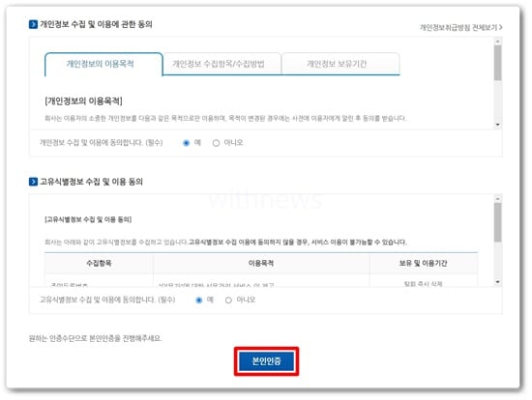The height and width of the screenshot is (400, 532).
Task: Click the 이용목적 column header
Action: pos(261,263)
